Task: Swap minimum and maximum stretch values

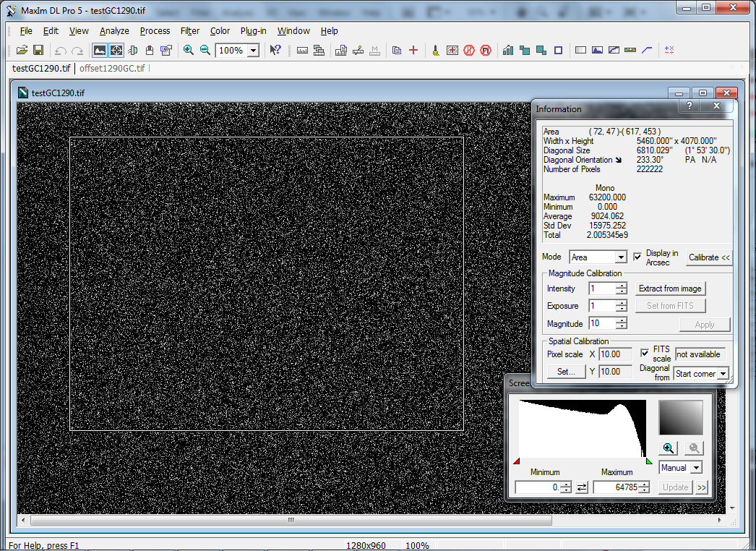Action: point(582,487)
